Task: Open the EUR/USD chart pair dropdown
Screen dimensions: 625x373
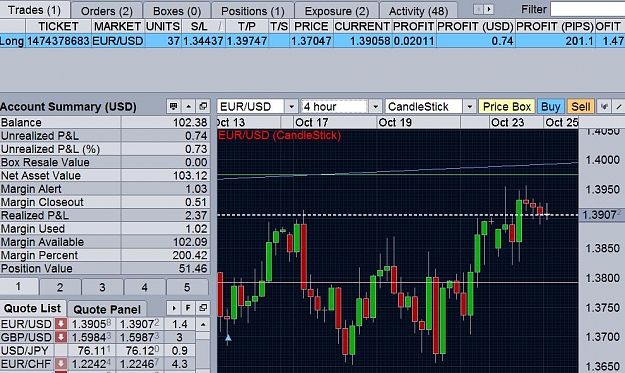Action: [x=291, y=106]
